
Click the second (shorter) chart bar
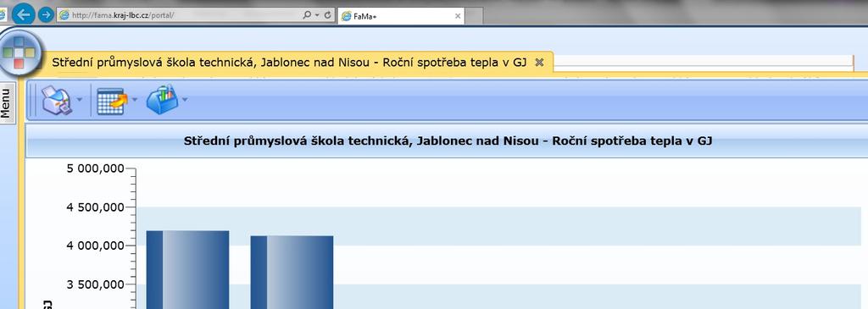click(x=292, y=273)
